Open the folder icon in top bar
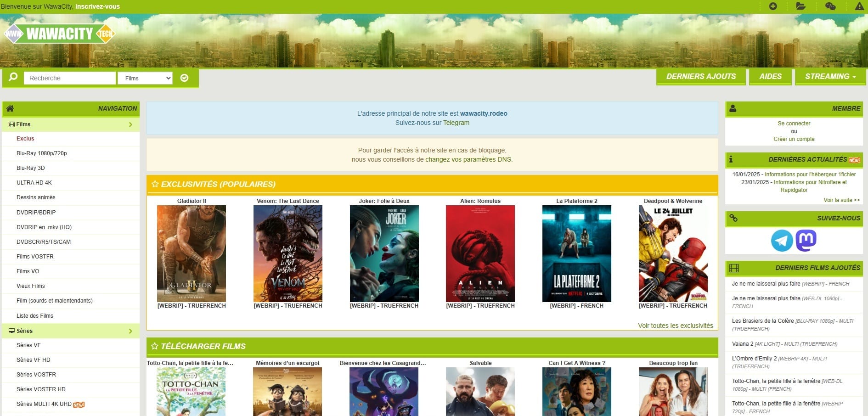 click(x=801, y=6)
